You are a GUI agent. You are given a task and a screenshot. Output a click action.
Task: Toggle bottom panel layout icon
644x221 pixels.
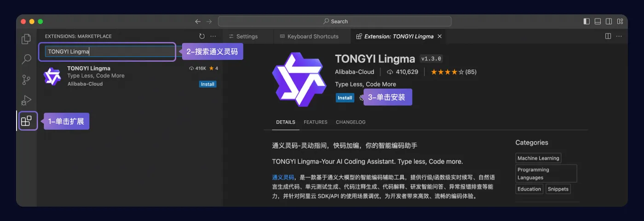pos(598,21)
